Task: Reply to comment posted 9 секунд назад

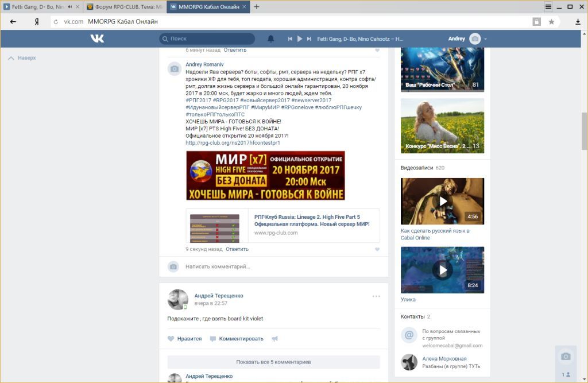Action: (237, 249)
